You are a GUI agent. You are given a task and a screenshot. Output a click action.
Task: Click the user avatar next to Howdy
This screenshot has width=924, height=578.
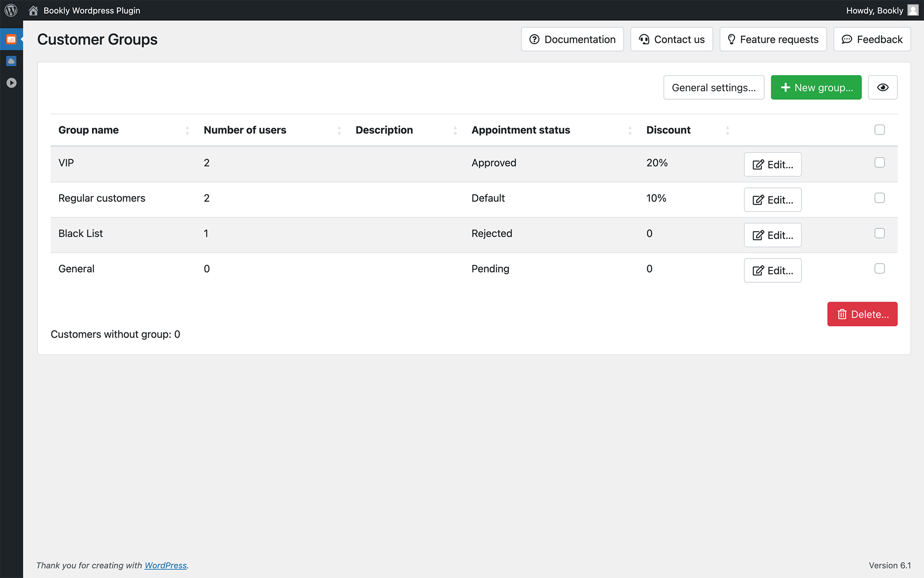913,10
